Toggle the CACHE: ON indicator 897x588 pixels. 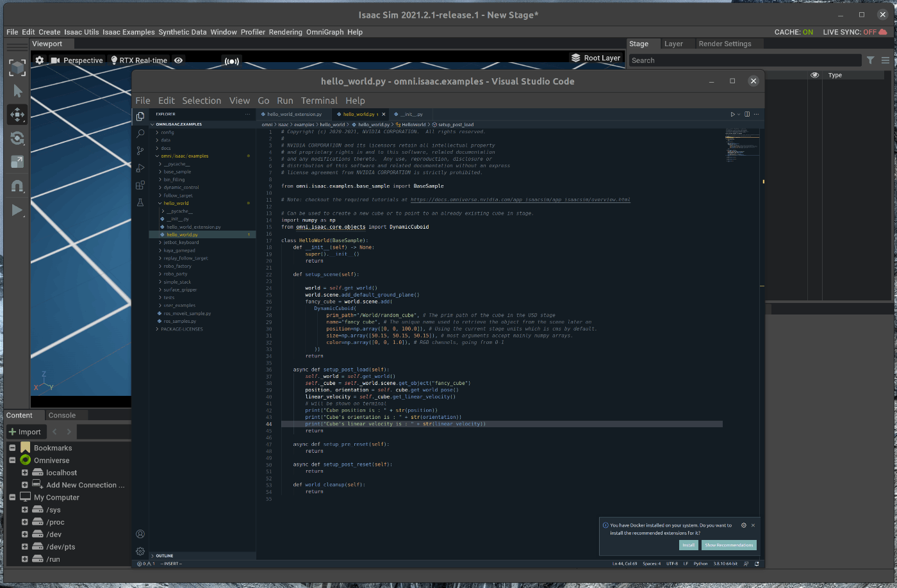(x=794, y=32)
